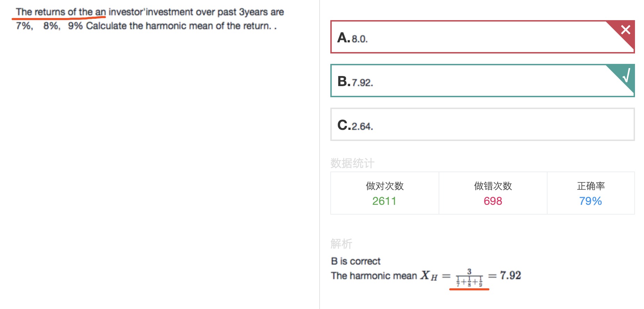Click the 79% accuracy rate value

click(x=590, y=201)
